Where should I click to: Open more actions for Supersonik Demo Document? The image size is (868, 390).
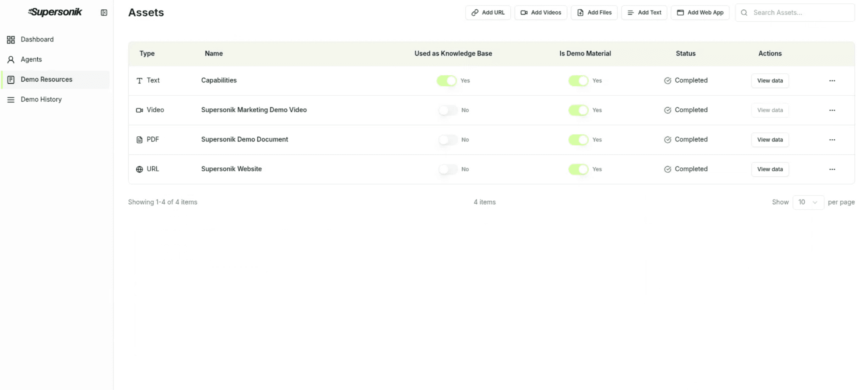point(832,140)
